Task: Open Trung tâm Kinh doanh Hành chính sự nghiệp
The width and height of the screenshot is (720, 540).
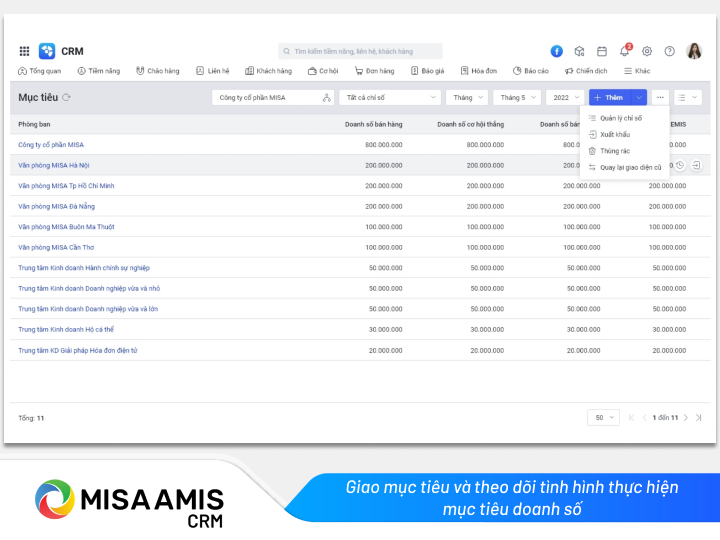Action: click(84, 268)
